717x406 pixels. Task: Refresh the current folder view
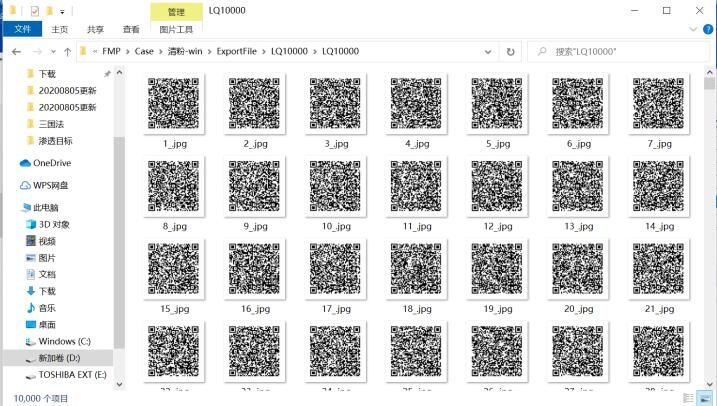(511, 52)
